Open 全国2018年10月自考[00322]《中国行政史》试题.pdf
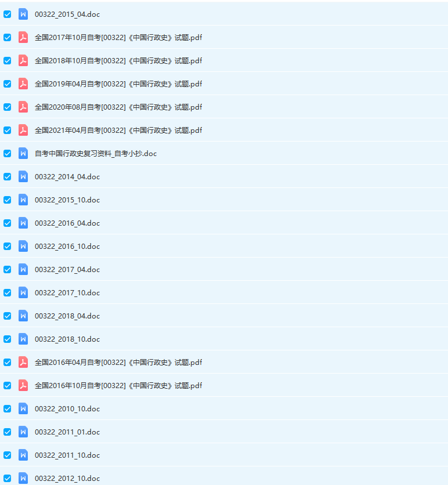Screen dimensions: 448x485 tap(118, 60)
